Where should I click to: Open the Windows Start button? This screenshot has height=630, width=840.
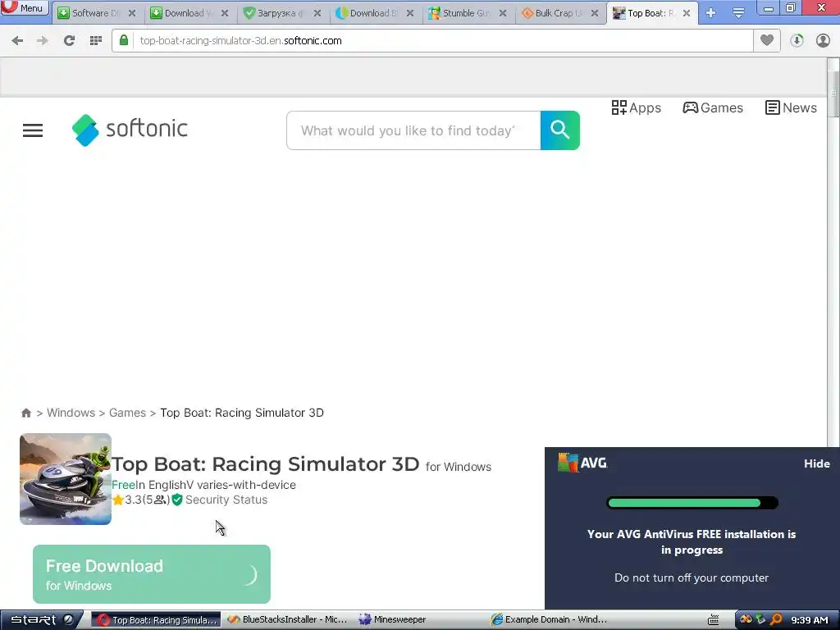click(x=40, y=620)
